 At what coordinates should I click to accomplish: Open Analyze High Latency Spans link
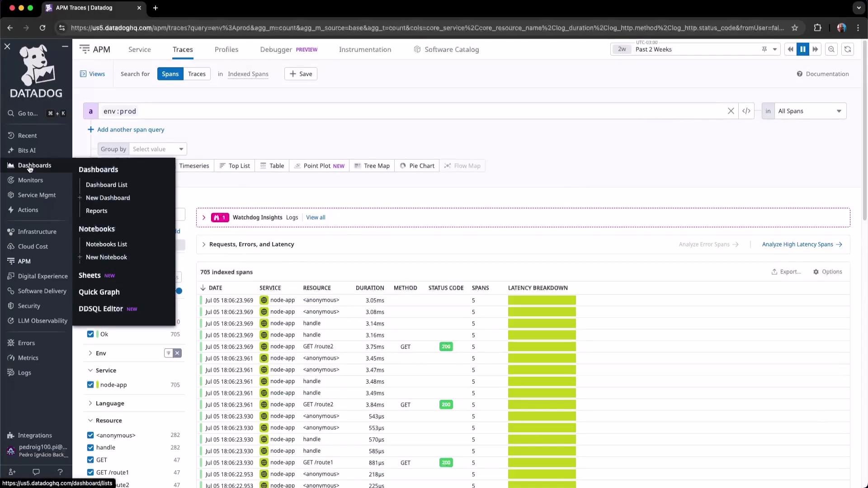pyautogui.click(x=802, y=244)
